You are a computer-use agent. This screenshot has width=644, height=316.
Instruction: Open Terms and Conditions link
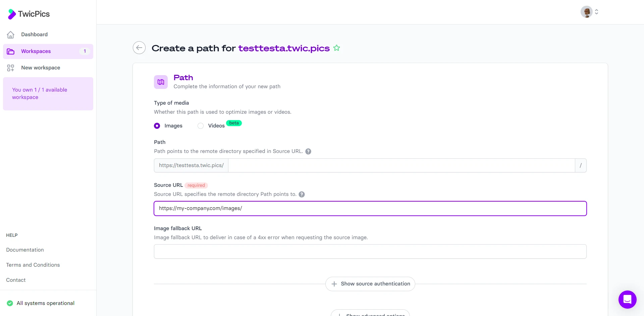33,265
